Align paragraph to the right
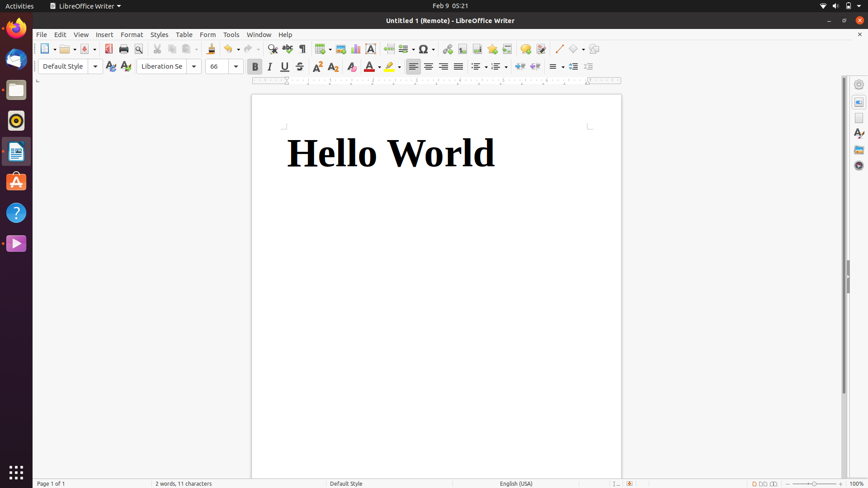The width and height of the screenshot is (868, 488). 443,66
